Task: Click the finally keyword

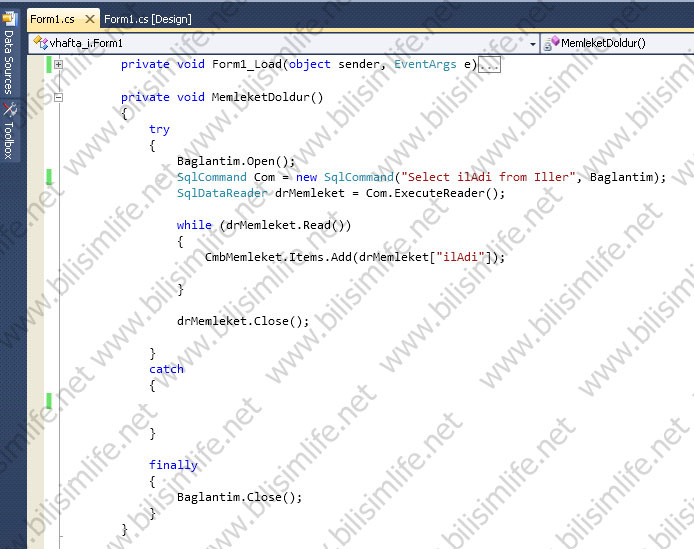Action: point(173,465)
